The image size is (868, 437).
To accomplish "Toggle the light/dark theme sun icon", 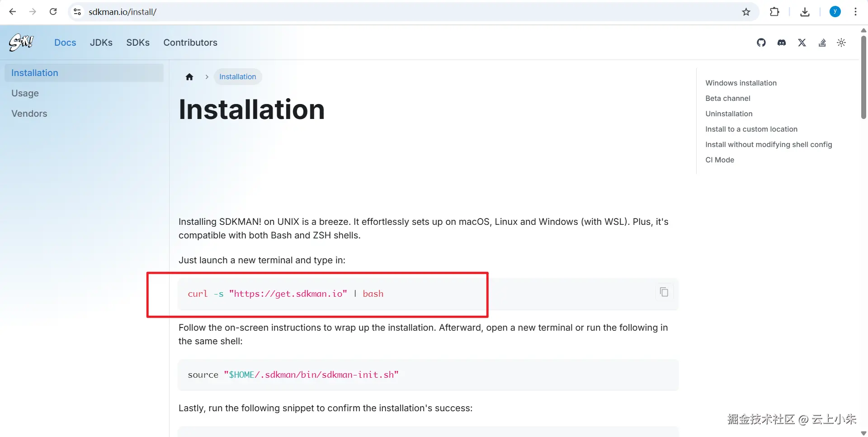I will point(841,43).
